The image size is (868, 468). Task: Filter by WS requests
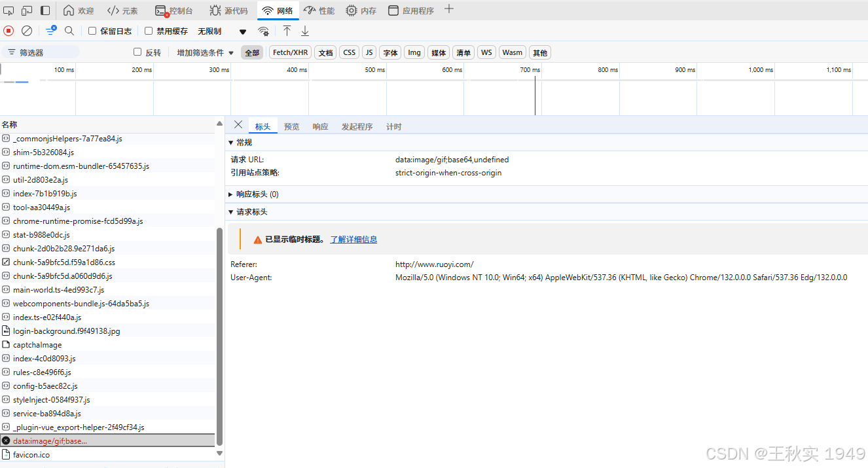pos(486,52)
